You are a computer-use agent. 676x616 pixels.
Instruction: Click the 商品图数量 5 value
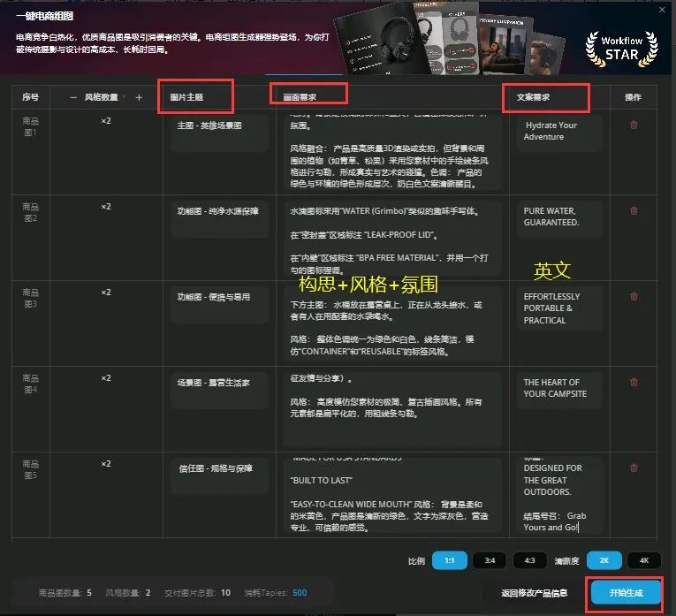click(x=89, y=593)
